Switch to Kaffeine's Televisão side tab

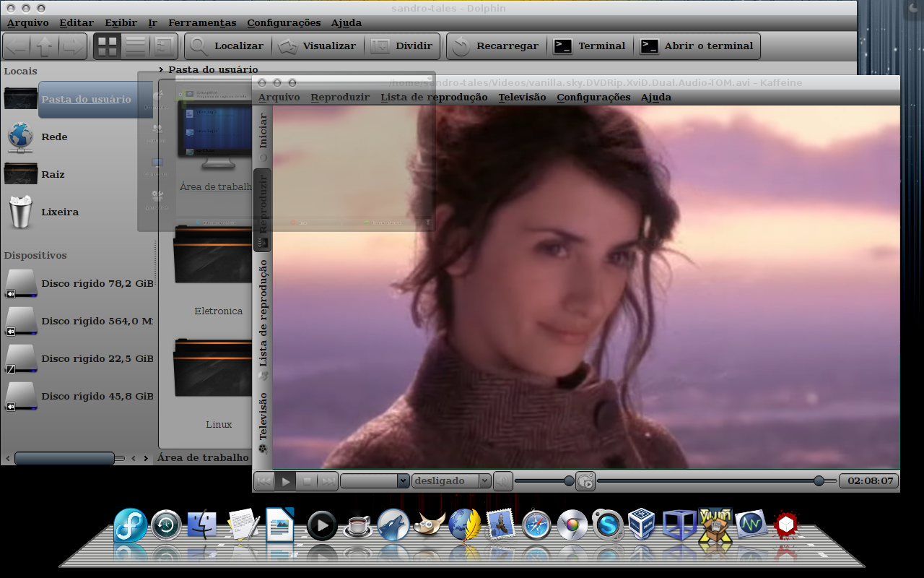263,423
